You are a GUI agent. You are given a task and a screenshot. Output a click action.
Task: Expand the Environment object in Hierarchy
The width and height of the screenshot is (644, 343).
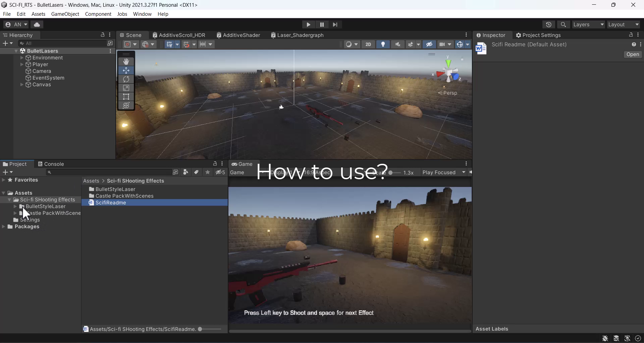(x=22, y=58)
